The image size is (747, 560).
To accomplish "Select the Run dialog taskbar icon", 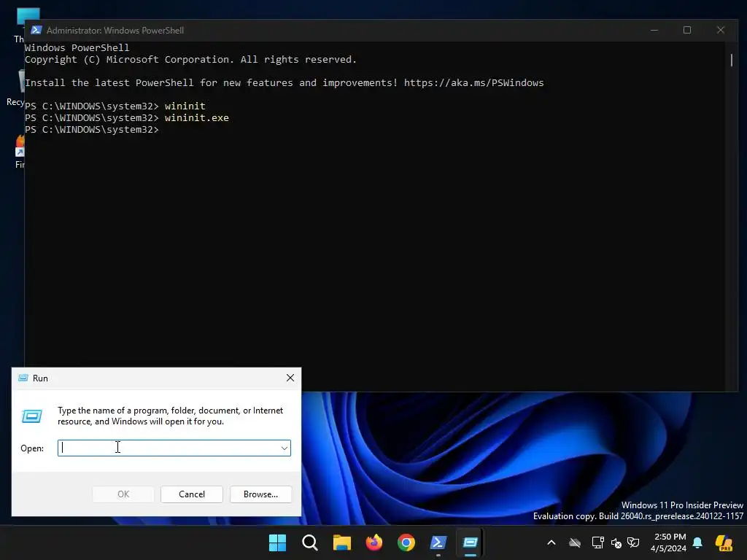I will 471,542.
